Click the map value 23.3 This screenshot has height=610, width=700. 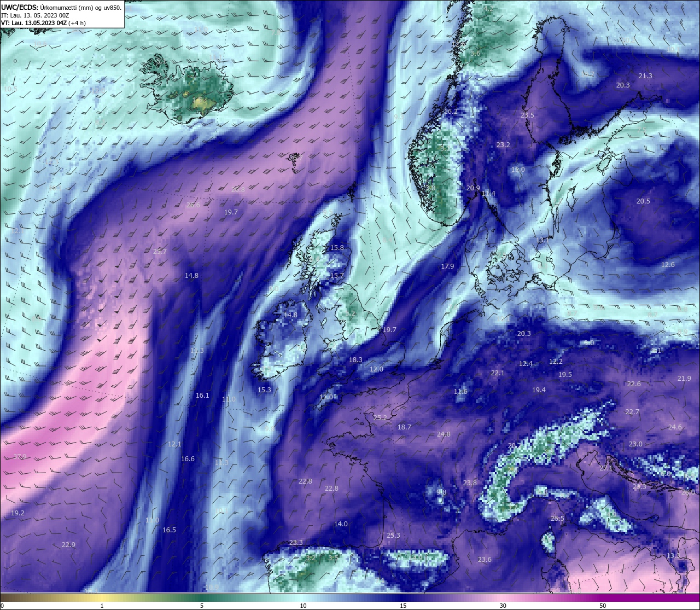coord(296,543)
